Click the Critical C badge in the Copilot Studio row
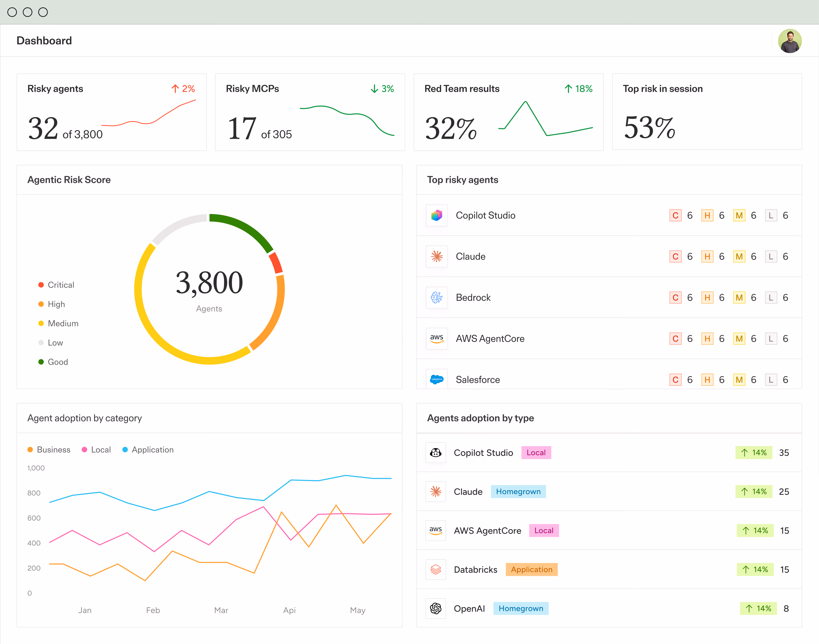The image size is (819, 644). (676, 215)
